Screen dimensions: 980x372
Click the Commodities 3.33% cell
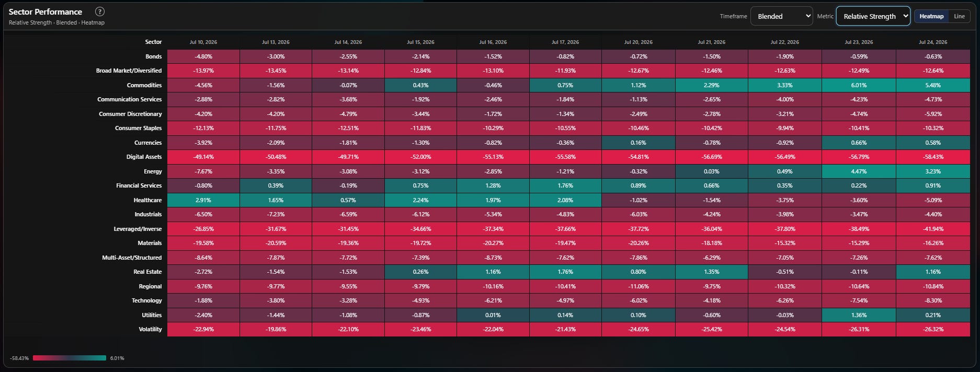pos(785,85)
